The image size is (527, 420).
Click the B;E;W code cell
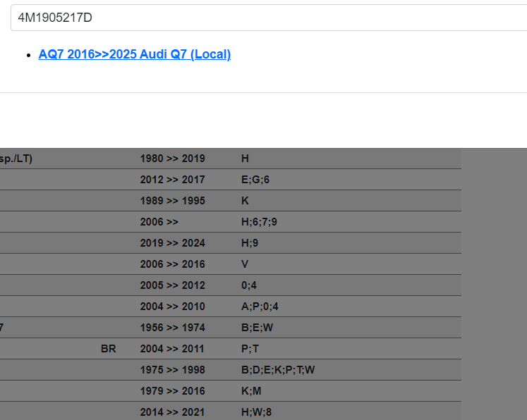257,328
